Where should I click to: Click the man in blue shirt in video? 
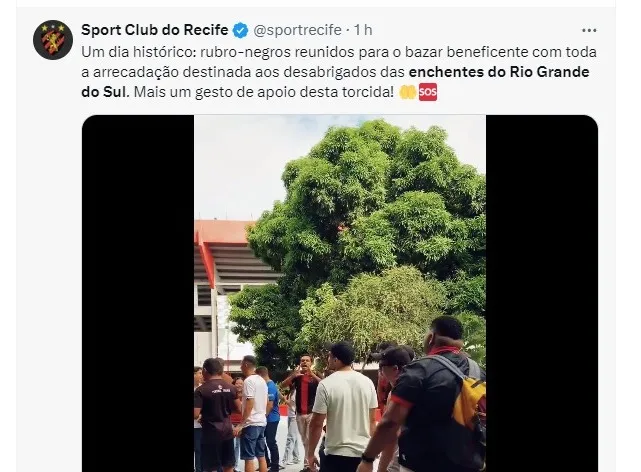click(272, 413)
